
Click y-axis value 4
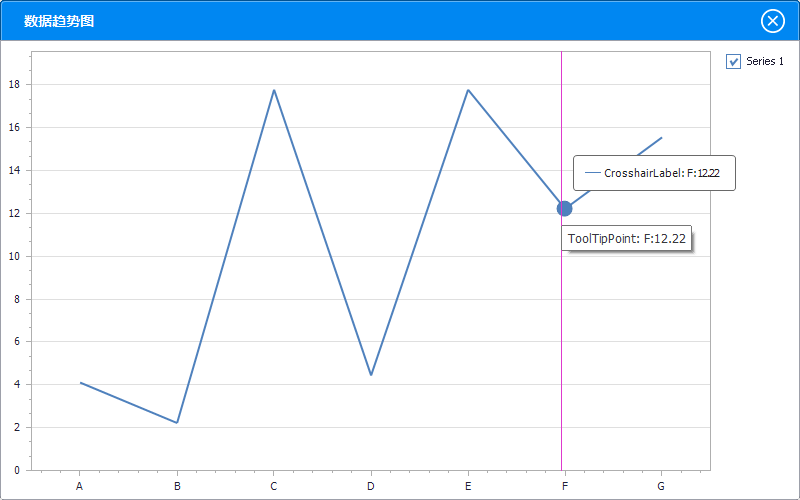click(x=17, y=384)
